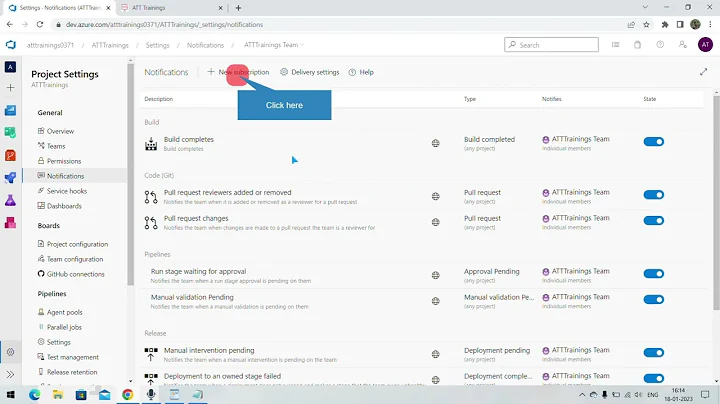Screen dimensions: 720x404
Task: Expand the left sidebar with double chevron
Action: (x=10, y=375)
